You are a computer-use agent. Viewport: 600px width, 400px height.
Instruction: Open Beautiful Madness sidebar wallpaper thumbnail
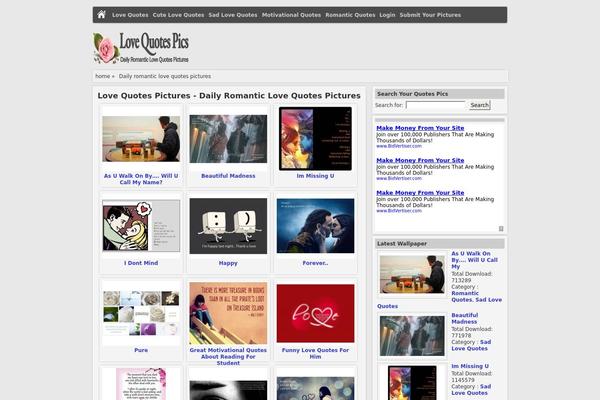pyautogui.click(x=412, y=336)
